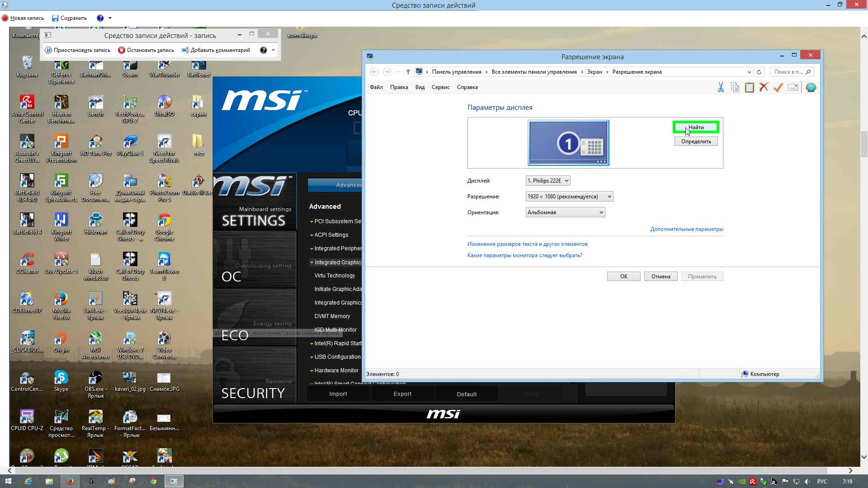Expand the ACPI Settings tree item
Viewport: 868px width, 488px height.
point(331,235)
